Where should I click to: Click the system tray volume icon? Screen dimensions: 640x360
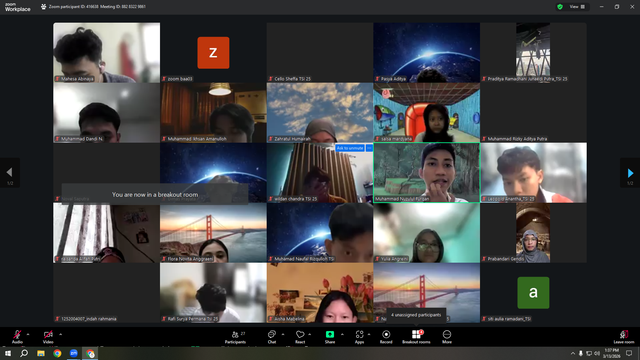[x=597, y=353]
